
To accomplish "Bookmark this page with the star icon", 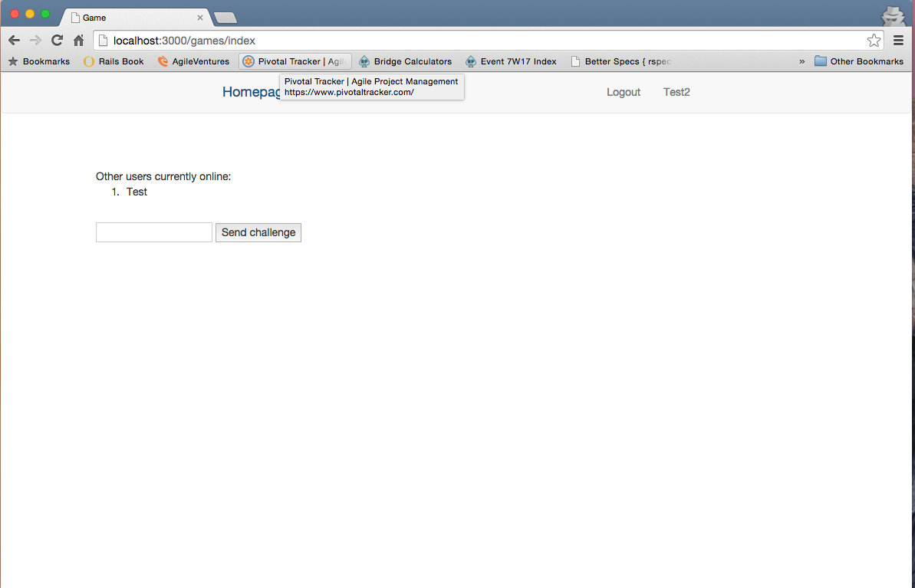I will point(874,41).
